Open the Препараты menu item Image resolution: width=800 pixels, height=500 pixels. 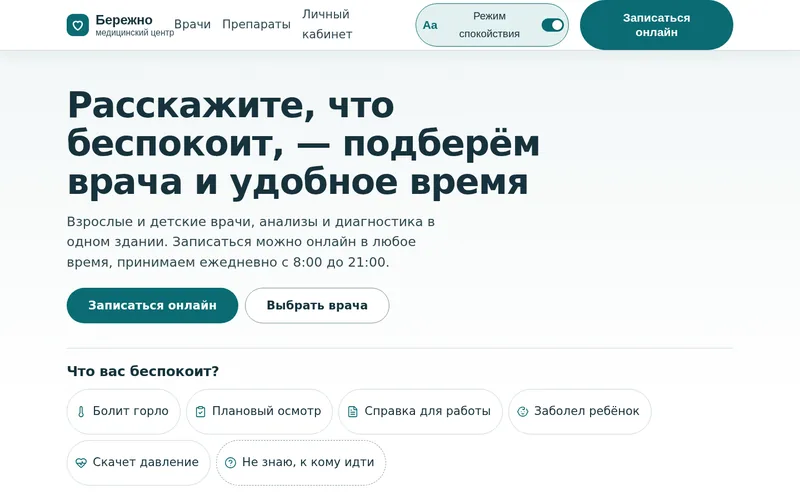tap(256, 24)
